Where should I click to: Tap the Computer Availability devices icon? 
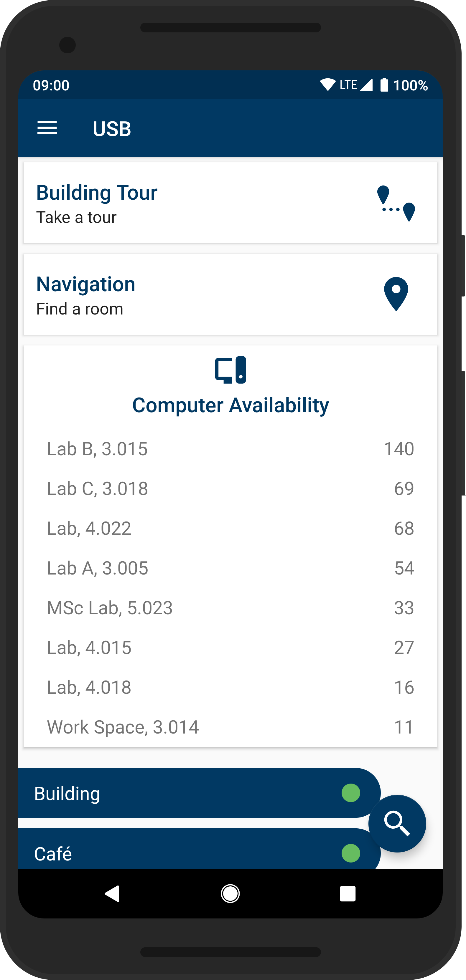tap(230, 370)
